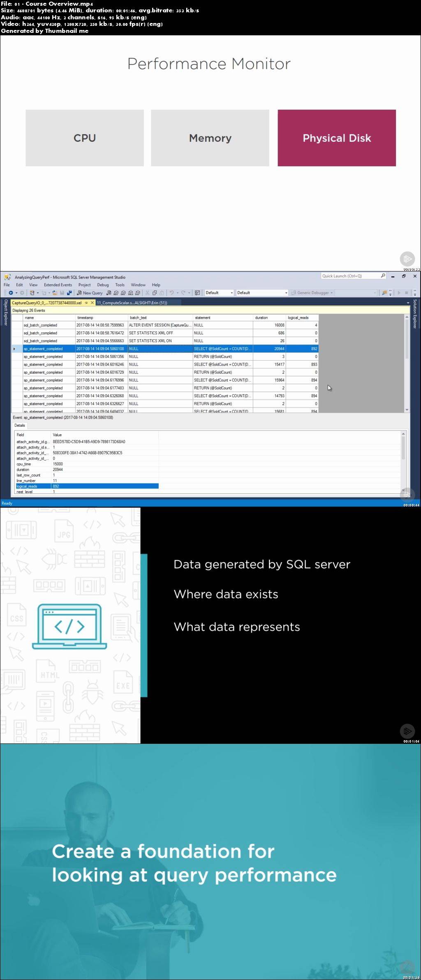421x980 pixels.
Task: Click the New Query button
Action: [90, 293]
